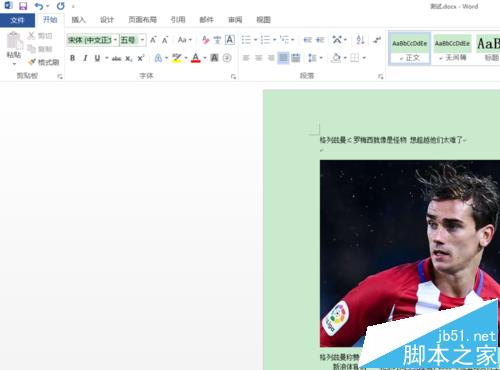
Task: Select the bulleted list icon
Action: click(x=246, y=40)
